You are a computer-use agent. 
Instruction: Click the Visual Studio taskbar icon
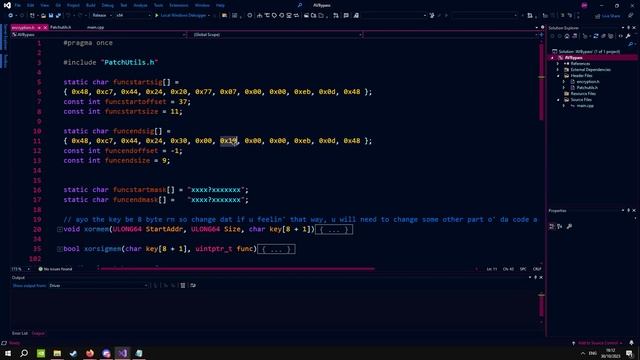pos(122,353)
